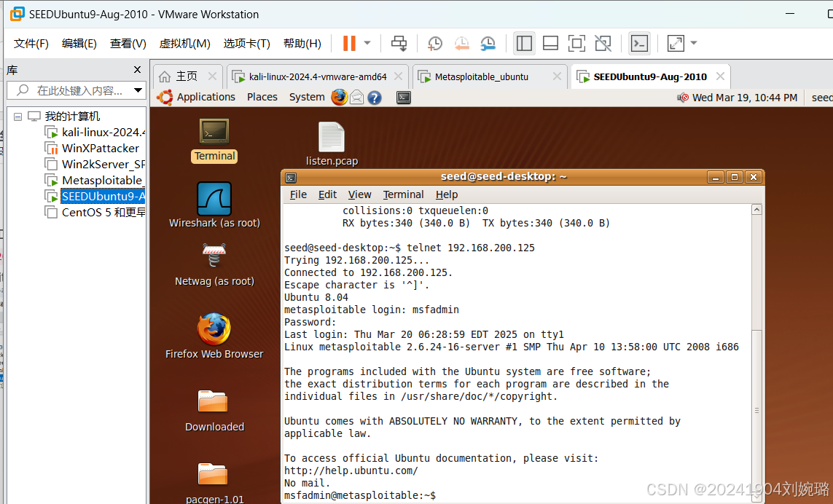Close the 库 library panel
The image size is (833, 504).
pos(138,70)
